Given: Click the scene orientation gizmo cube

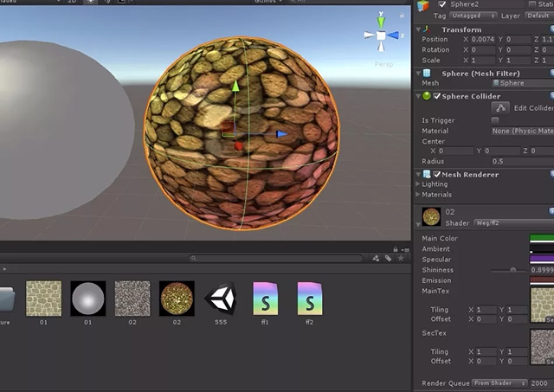Looking at the screenshot, I should (x=380, y=35).
